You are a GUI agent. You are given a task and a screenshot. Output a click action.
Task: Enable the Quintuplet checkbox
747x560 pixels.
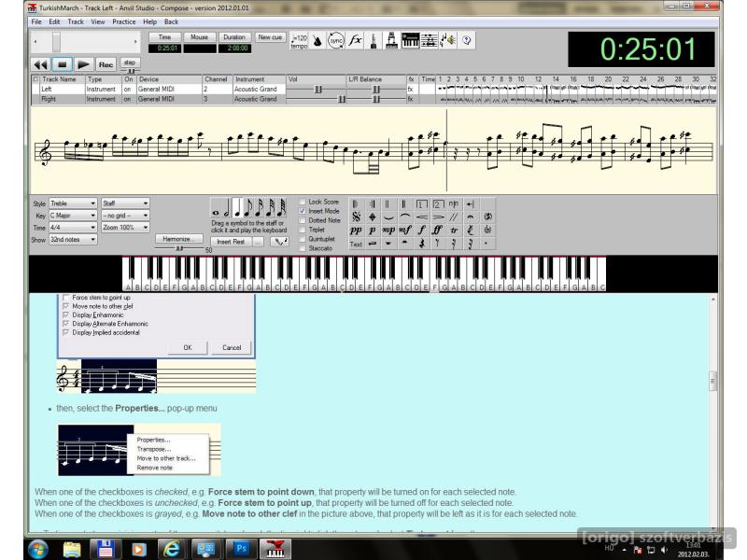[x=302, y=239]
